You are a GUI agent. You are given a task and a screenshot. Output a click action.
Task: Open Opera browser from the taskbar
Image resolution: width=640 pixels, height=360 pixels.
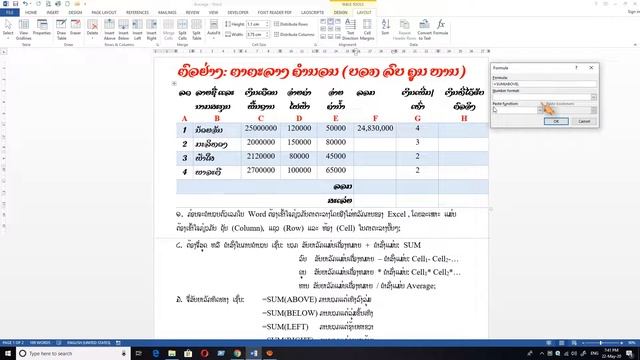point(204,353)
